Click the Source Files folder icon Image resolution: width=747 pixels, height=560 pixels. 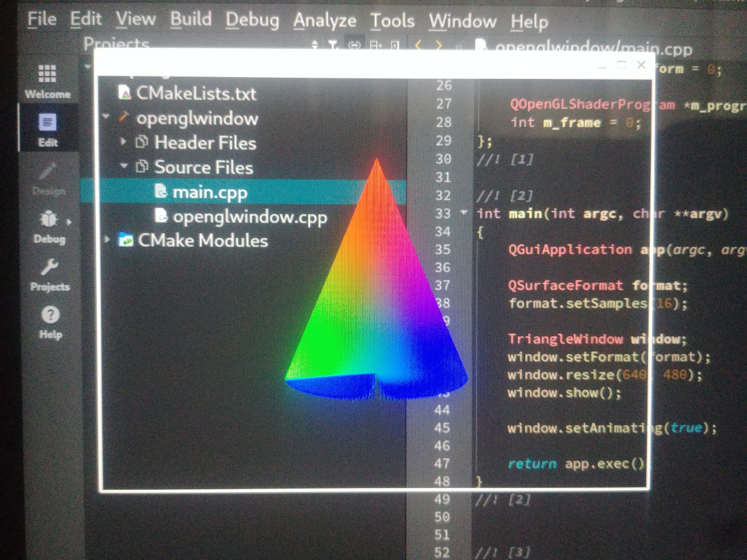click(141, 167)
